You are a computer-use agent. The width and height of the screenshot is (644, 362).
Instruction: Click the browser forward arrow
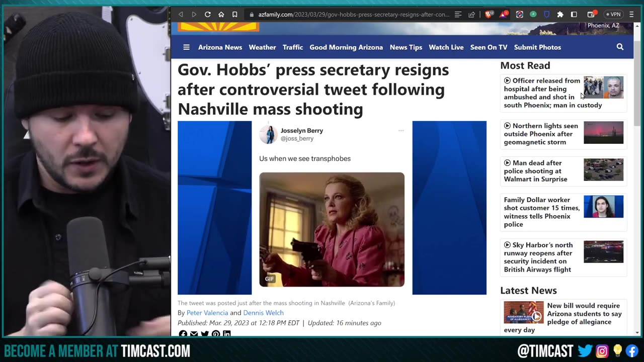click(x=194, y=15)
